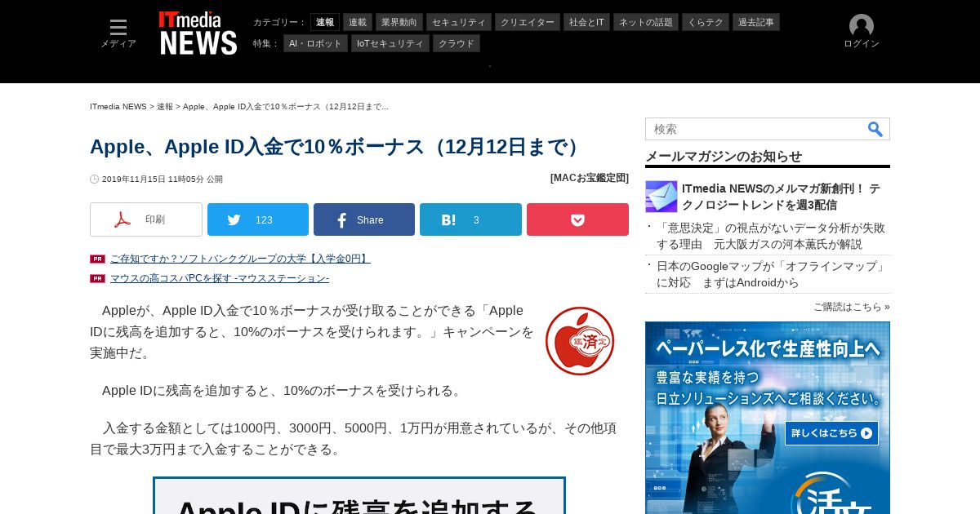Open the 「意思決定」データ分析 article link
The height and width of the screenshot is (514, 980).
(x=771, y=236)
